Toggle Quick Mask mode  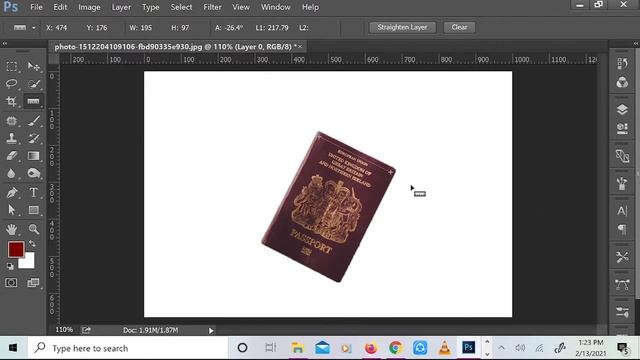11,282
